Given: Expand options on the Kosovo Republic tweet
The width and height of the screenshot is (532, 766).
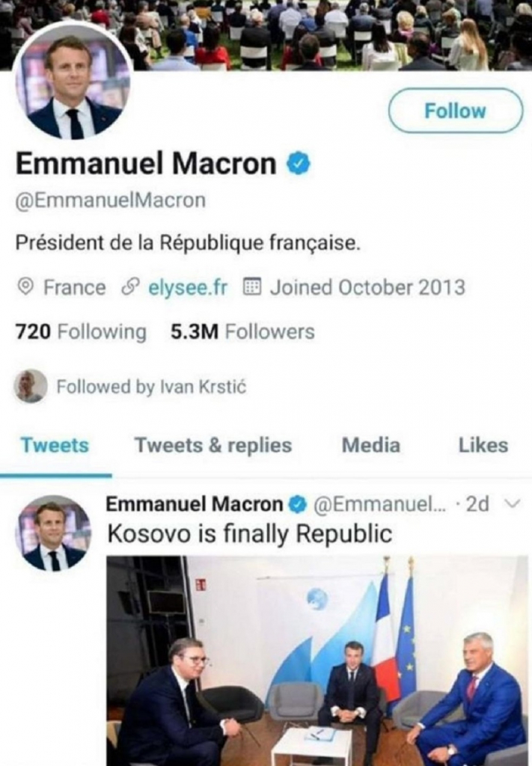Looking at the screenshot, I should pos(510,505).
